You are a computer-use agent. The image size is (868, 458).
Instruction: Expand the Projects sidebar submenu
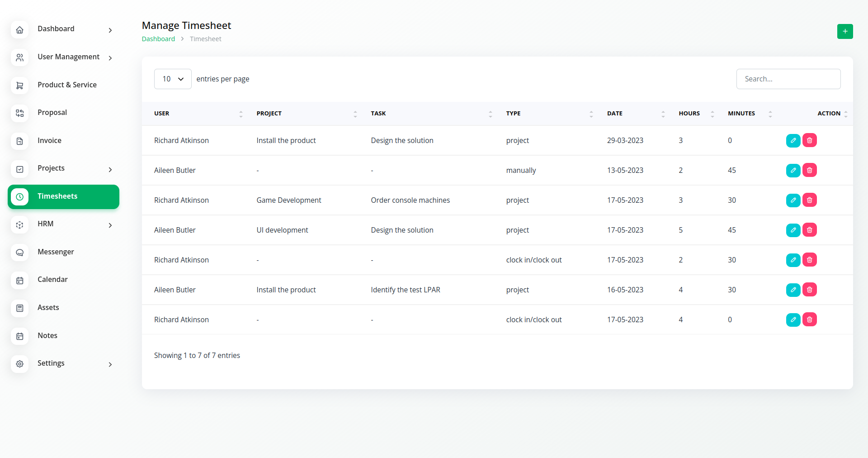coord(110,169)
